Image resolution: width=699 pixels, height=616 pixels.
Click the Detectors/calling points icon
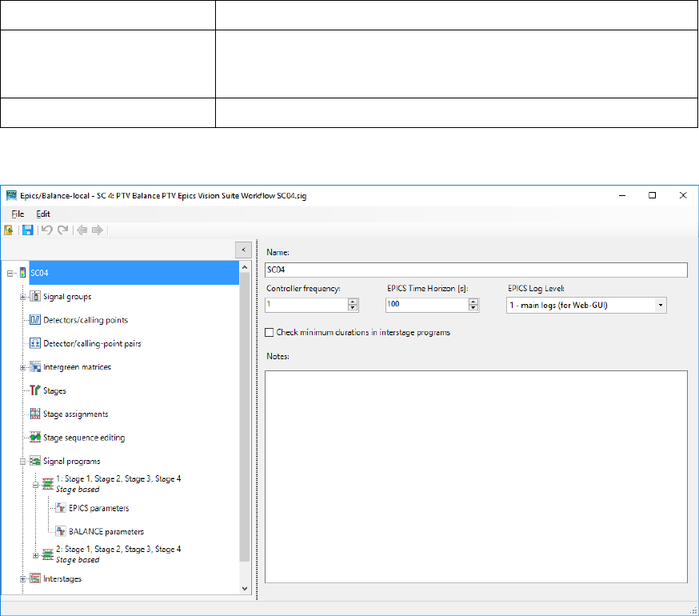[35, 320]
